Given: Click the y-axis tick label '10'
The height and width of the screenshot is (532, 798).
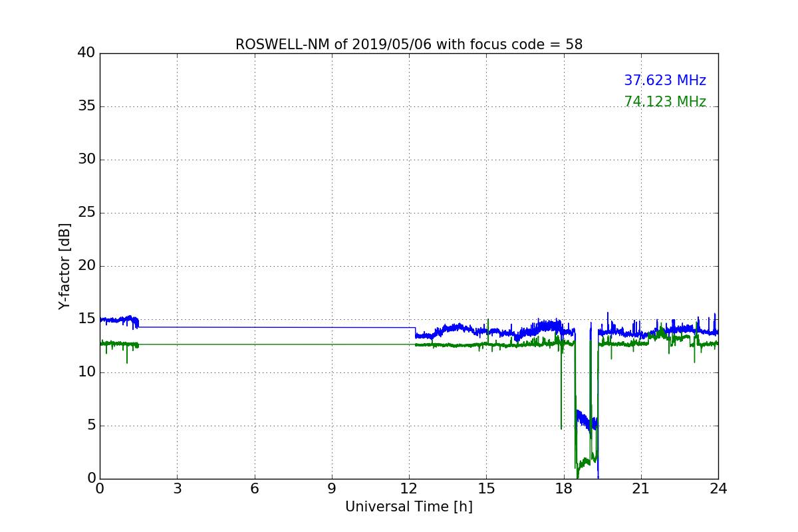Looking at the screenshot, I should (86, 372).
